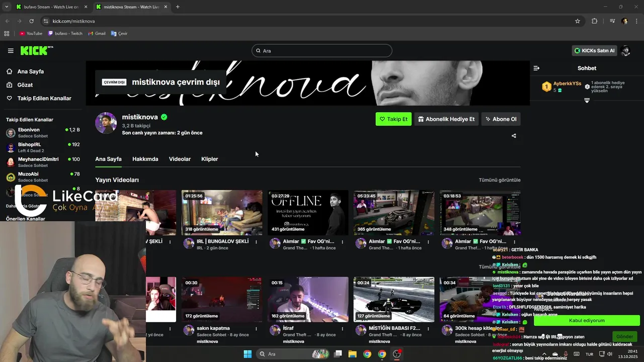Open the Klipler channel tab
The image size is (644, 362).
click(209, 159)
